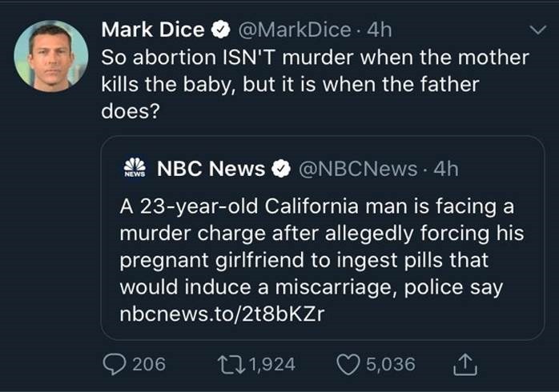Open the @MarkDice handle link

[293, 30]
